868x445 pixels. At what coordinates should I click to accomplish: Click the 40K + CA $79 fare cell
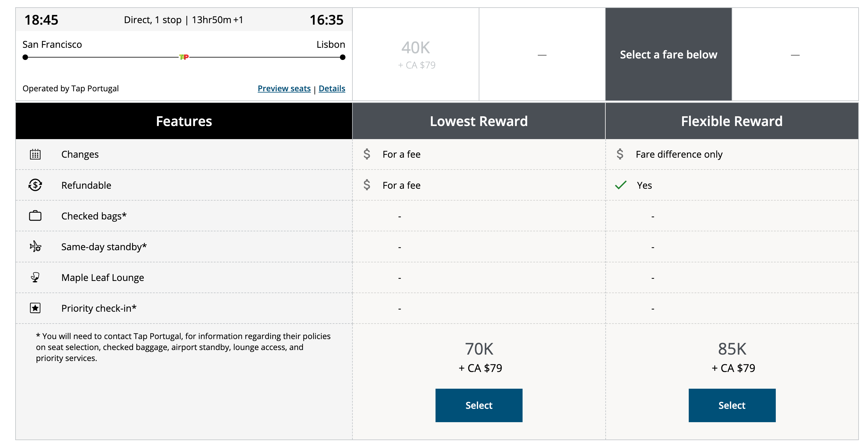(x=416, y=54)
